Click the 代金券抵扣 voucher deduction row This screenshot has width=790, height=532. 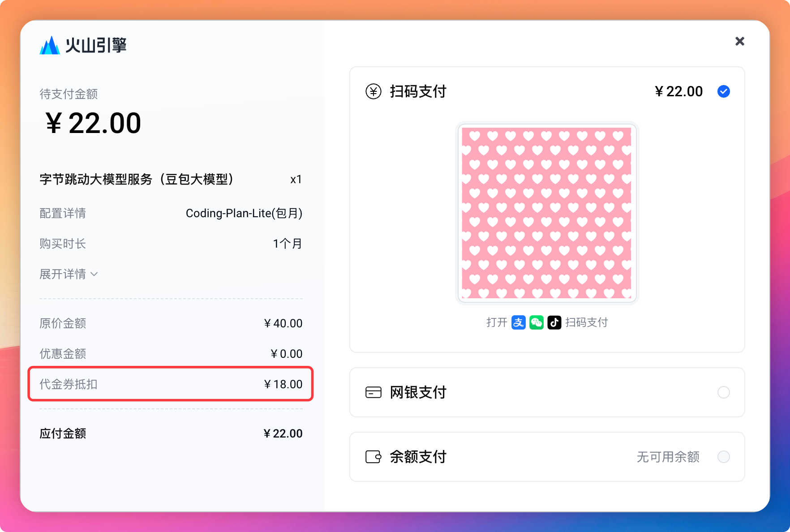(170, 384)
